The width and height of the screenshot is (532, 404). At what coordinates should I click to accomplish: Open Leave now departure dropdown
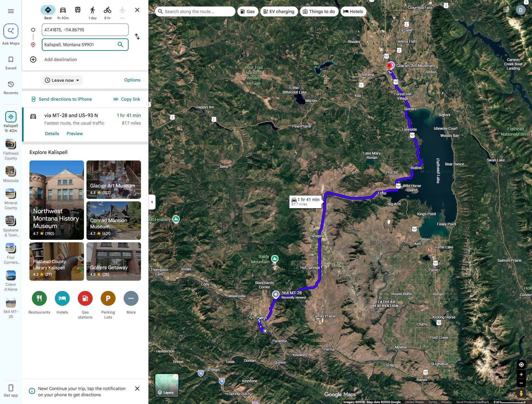[62, 80]
